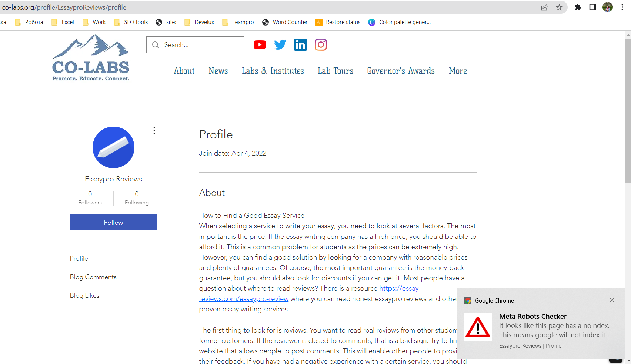Open the Teampro bookmark folder
The width and height of the screenshot is (631, 364).
pyautogui.click(x=238, y=22)
